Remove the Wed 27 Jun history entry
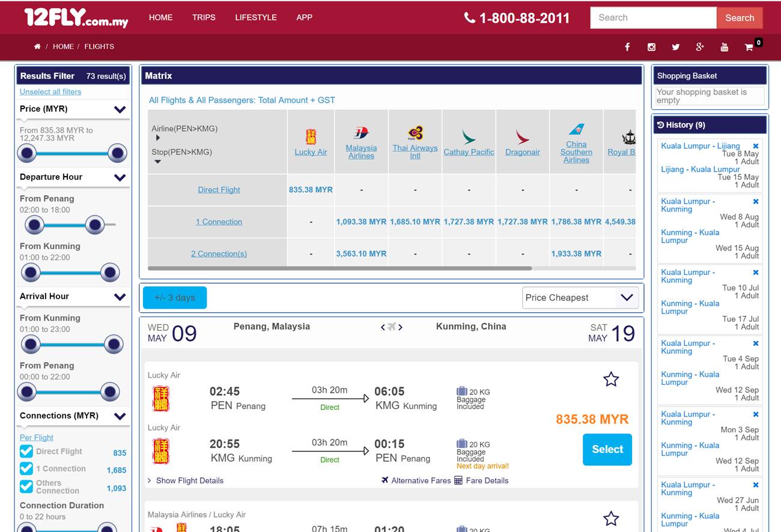Screen dimensions: 781x532 pos(756,485)
